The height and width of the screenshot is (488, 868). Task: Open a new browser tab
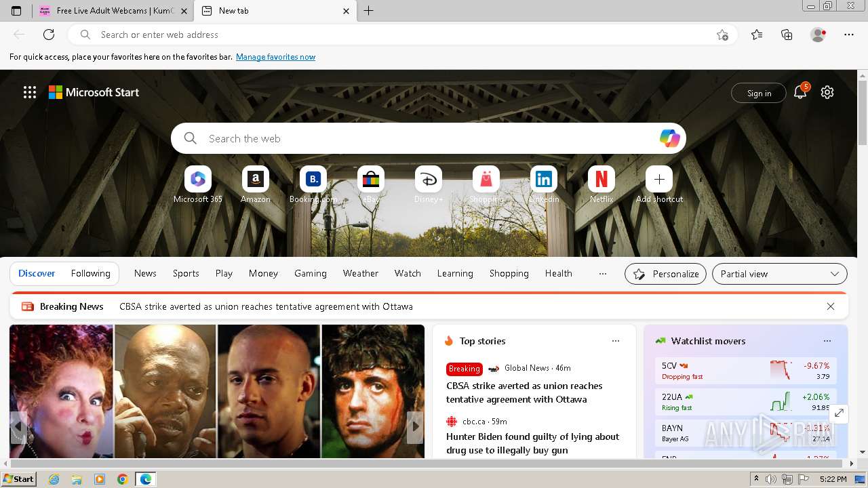tap(369, 11)
